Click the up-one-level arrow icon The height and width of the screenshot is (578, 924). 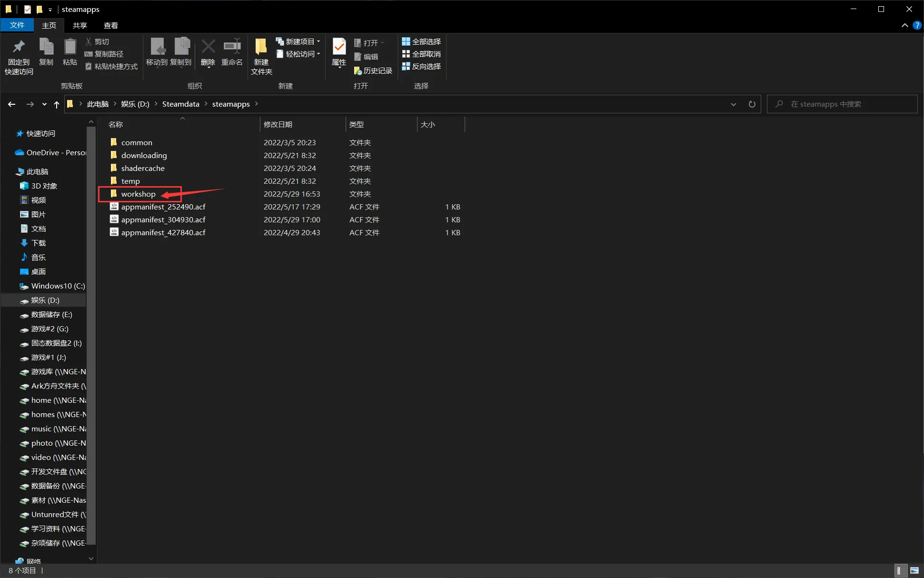click(57, 104)
